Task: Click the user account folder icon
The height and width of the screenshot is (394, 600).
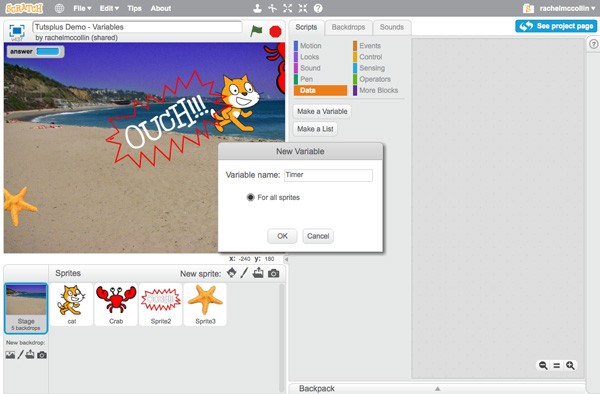Action: click(528, 8)
